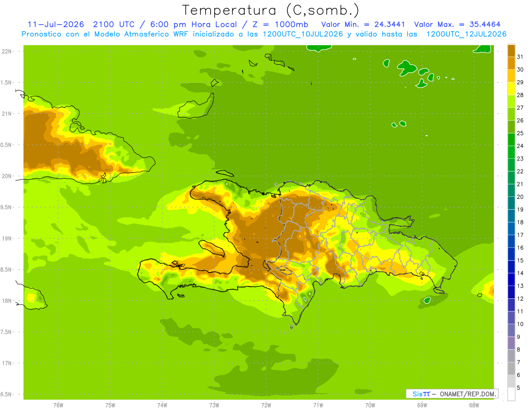Click the legend value '25'
Viewport: 532px width, 411px height.
point(520,133)
